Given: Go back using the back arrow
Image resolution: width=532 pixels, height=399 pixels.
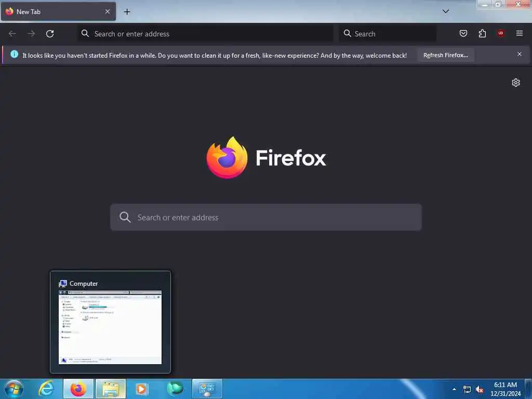Looking at the screenshot, I should coord(12,34).
